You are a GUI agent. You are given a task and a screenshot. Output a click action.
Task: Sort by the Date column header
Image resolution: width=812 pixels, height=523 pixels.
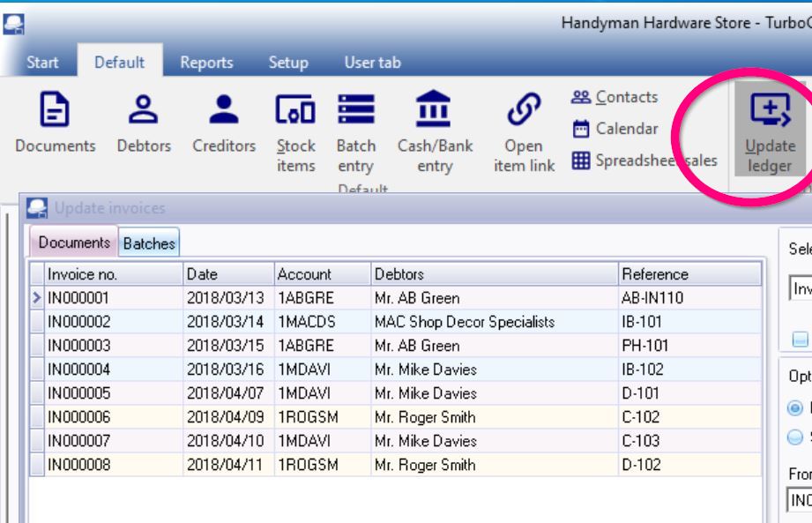point(227,274)
